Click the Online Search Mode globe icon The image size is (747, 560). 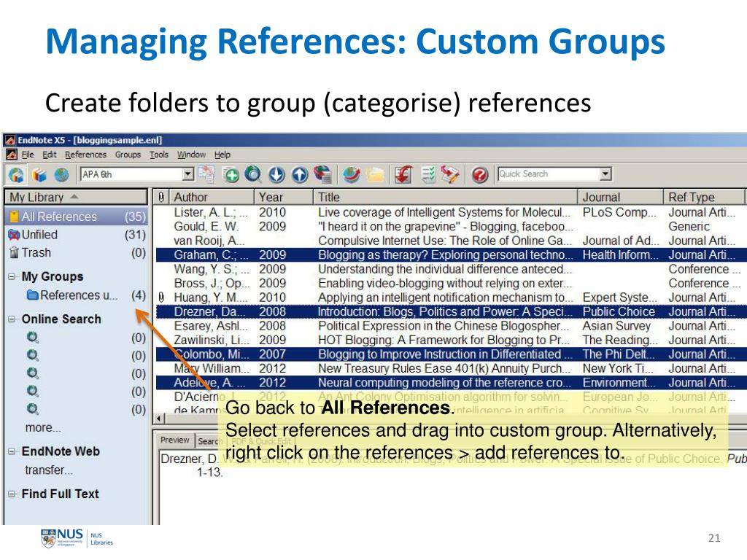pos(61,175)
